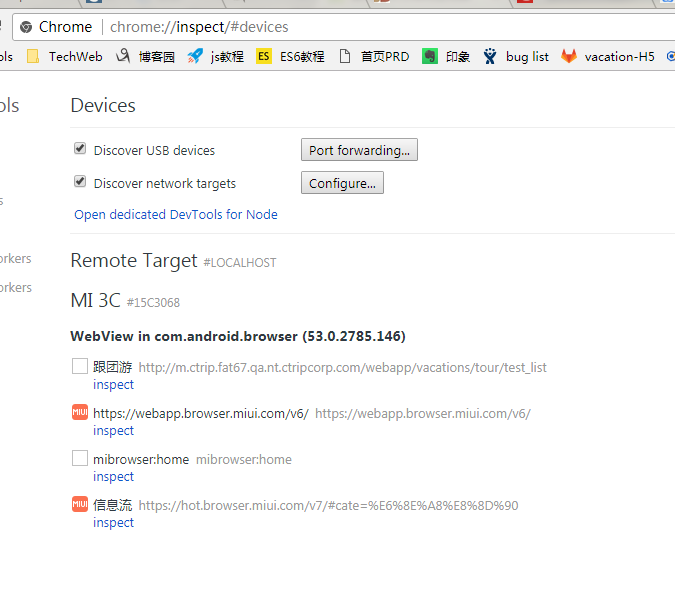
Task: Click the m.ctrip.fat67 test_list URL
Action: (343, 368)
